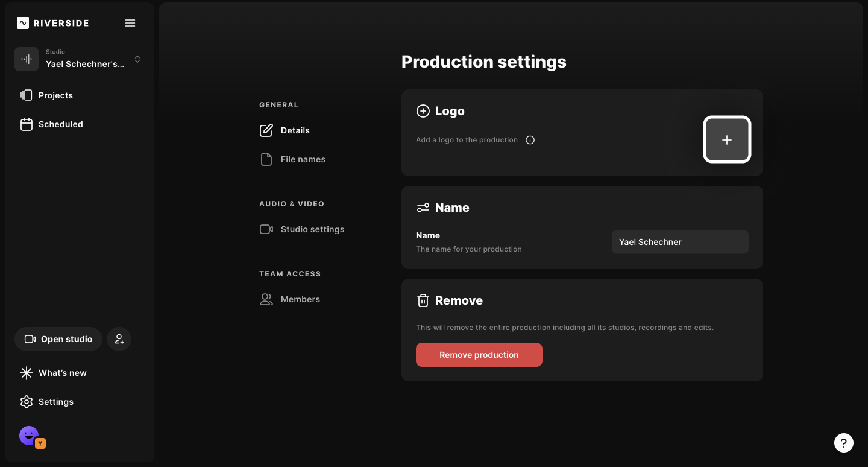Click the orange Y workspace badge
Screen dimensions: 868x467
pyautogui.click(x=40, y=443)
